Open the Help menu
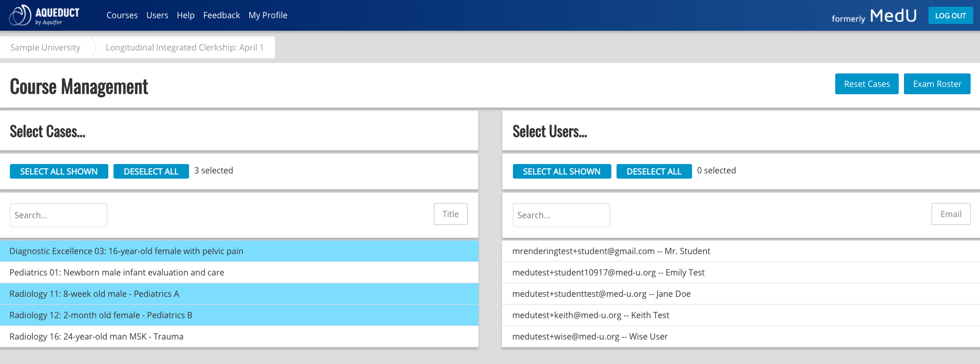Screen dimensions: 980x364 tap(185, 16)
